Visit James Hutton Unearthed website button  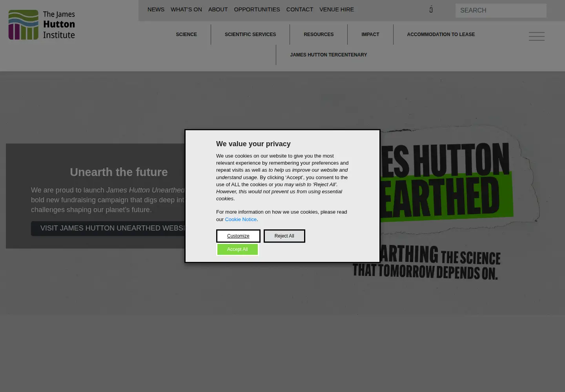point(108,228)
